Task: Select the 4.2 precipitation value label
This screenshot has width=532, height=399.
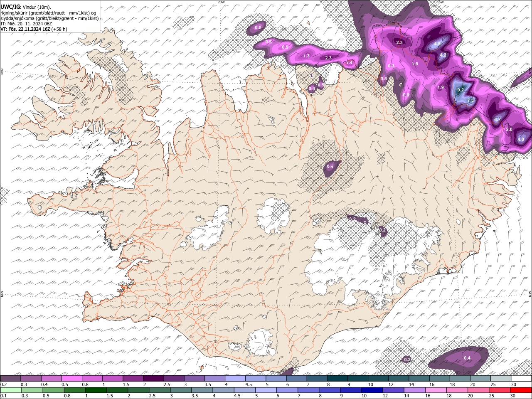Action: [443, 55]
